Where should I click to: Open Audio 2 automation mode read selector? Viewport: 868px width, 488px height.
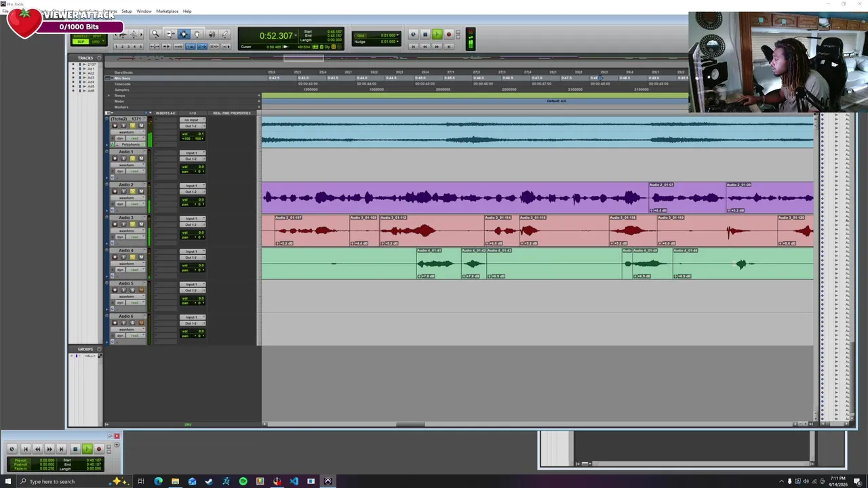click(x=135, y=204)
